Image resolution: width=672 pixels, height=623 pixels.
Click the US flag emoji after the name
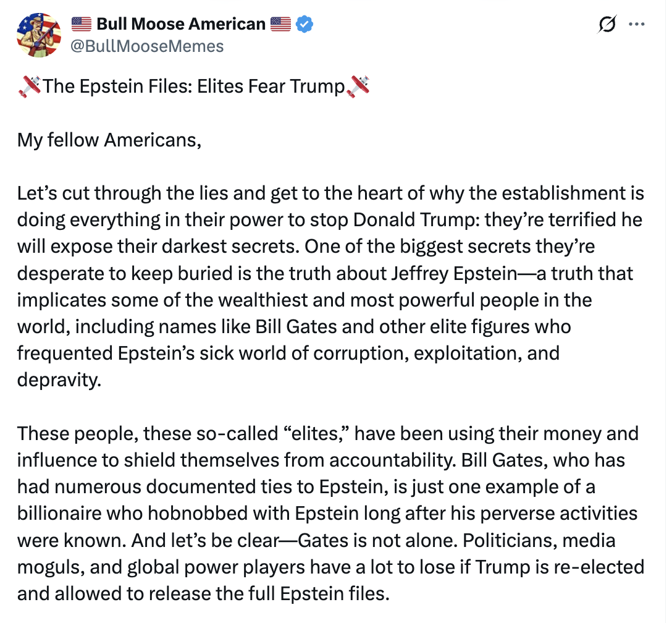click(x=280, y=25)
